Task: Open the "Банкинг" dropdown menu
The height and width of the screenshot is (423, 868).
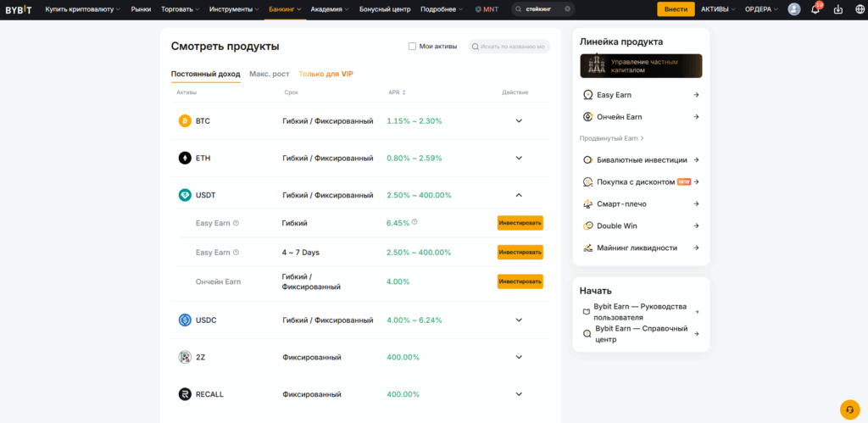Action: pos(284,9)
